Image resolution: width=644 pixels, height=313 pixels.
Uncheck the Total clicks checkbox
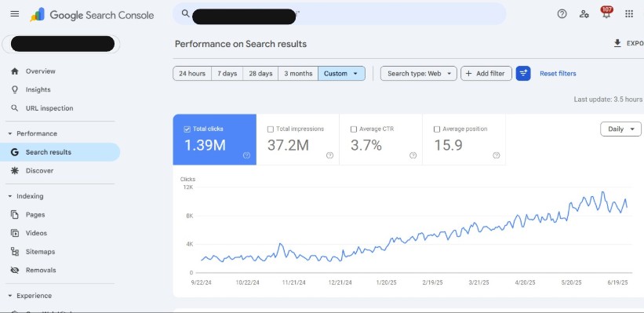[187, 129]
